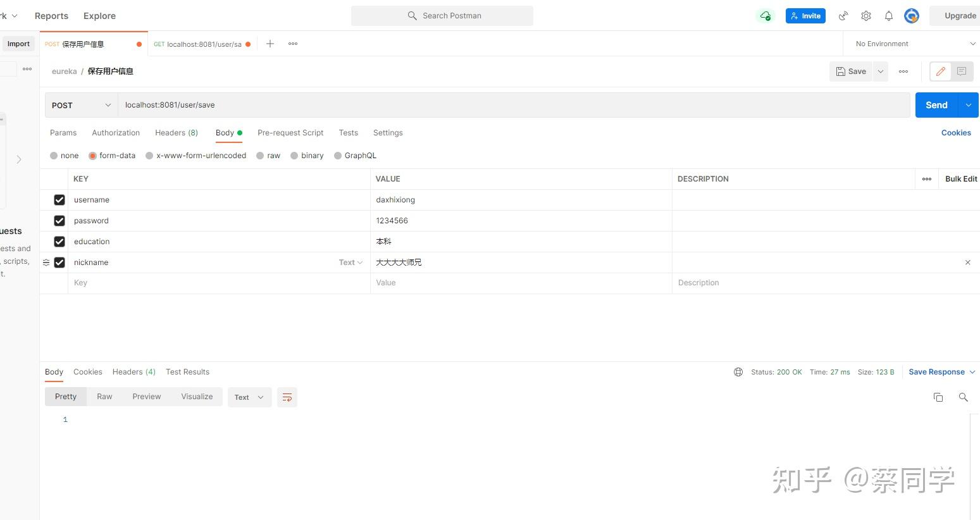Open the Pre-request Script tab
This screenshot has height=520, width=980.
(290, 133)
